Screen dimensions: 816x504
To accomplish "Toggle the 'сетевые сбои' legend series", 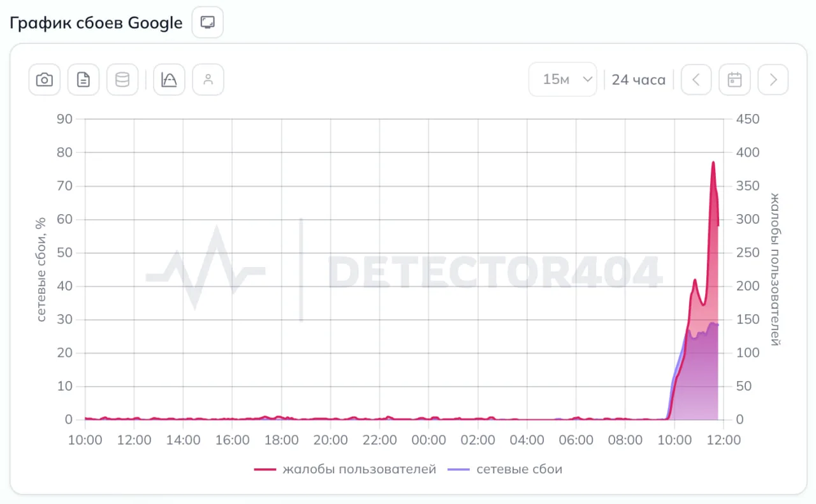I will point(520,470).
